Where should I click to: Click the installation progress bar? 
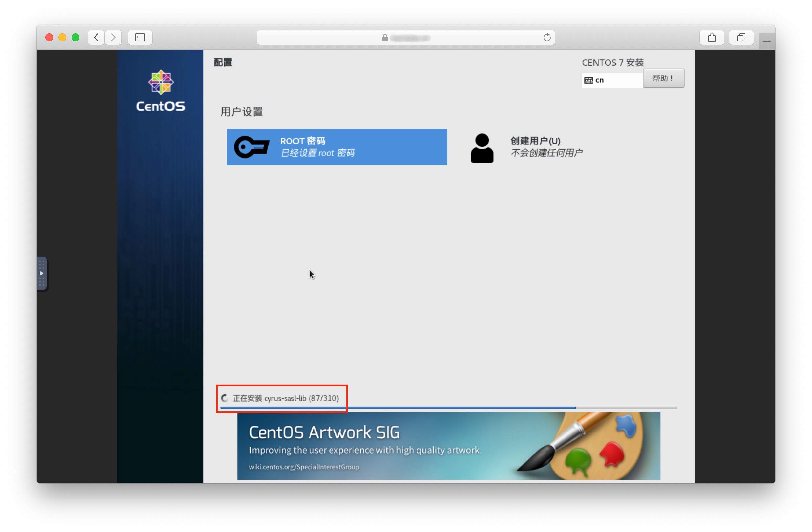tap(449, 408)
